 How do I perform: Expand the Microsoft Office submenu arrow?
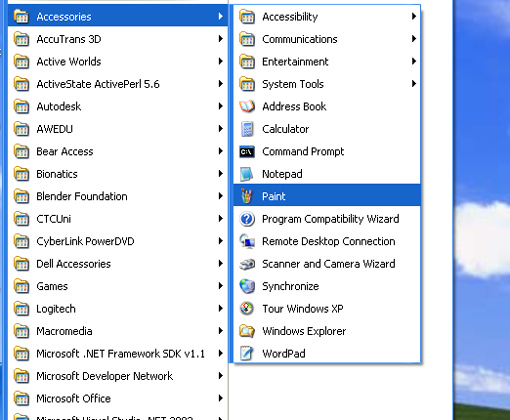220,398
